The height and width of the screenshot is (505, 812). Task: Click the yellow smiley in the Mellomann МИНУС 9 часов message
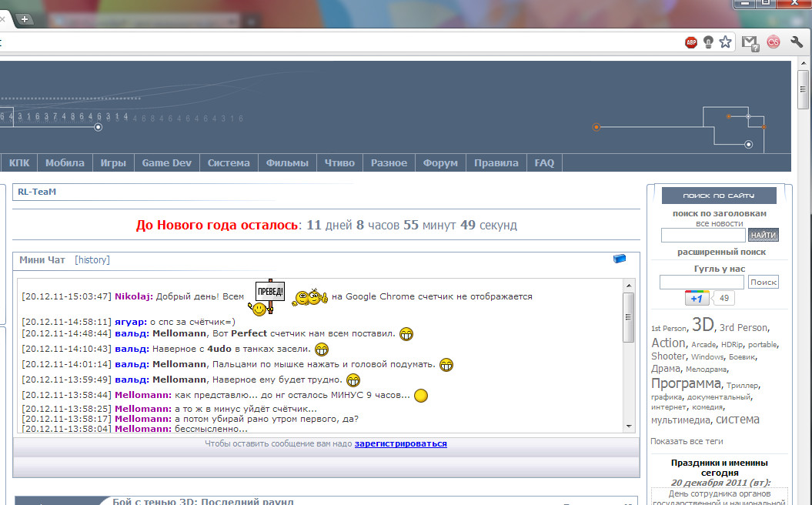pos(421,396)
